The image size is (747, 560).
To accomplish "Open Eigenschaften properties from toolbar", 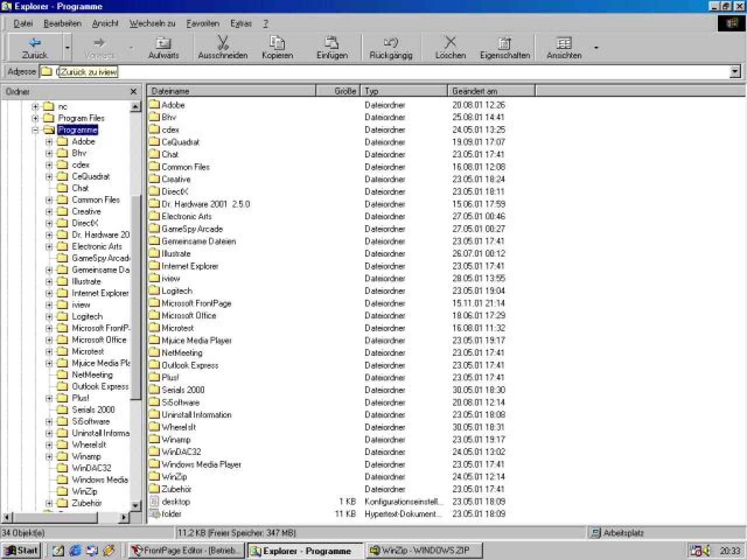I will tap(505, 48).
